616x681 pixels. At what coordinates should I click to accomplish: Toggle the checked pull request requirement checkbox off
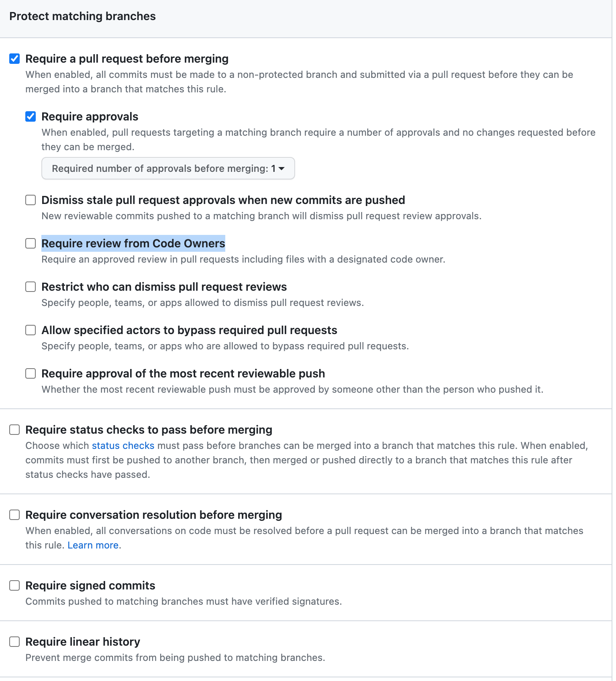14,59
